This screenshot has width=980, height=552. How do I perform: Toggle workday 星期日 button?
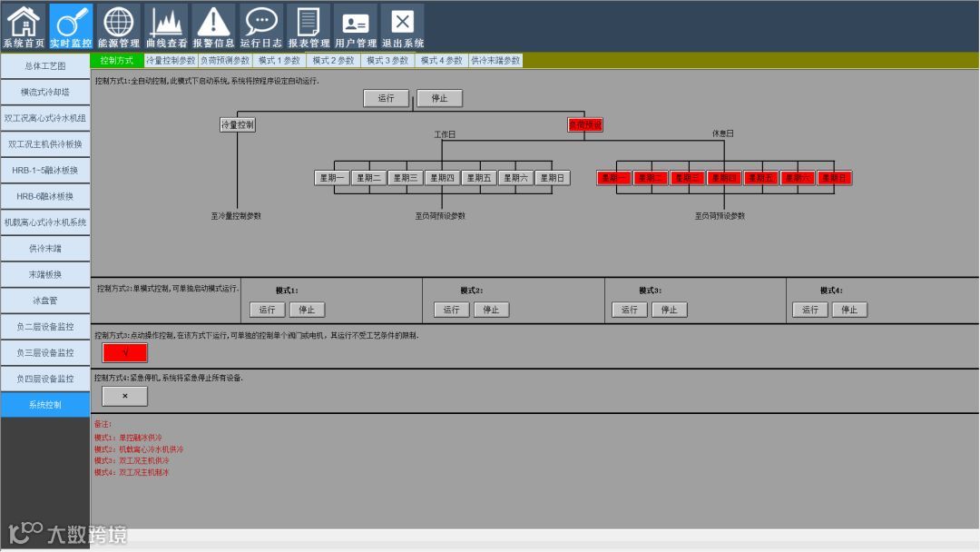click(553, 178)
